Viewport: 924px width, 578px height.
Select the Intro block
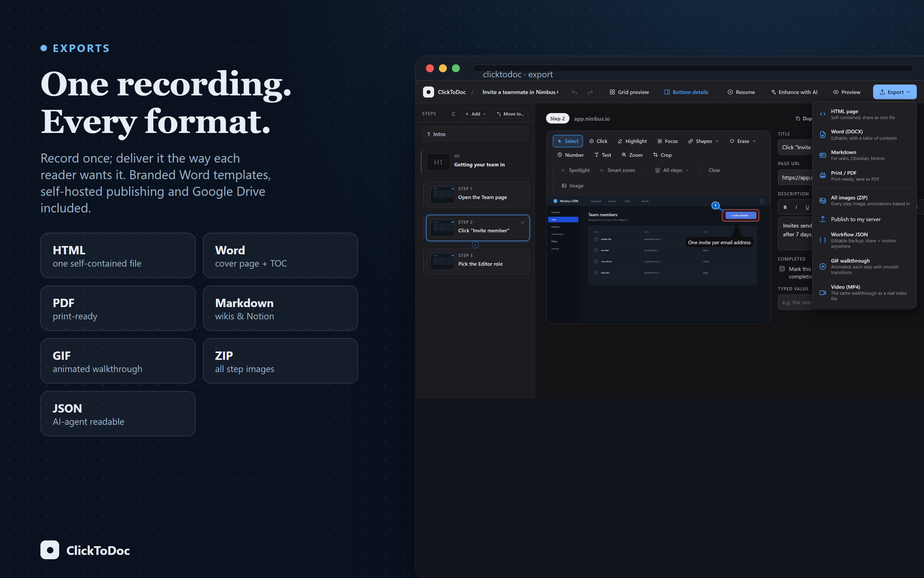click(475, 134)
